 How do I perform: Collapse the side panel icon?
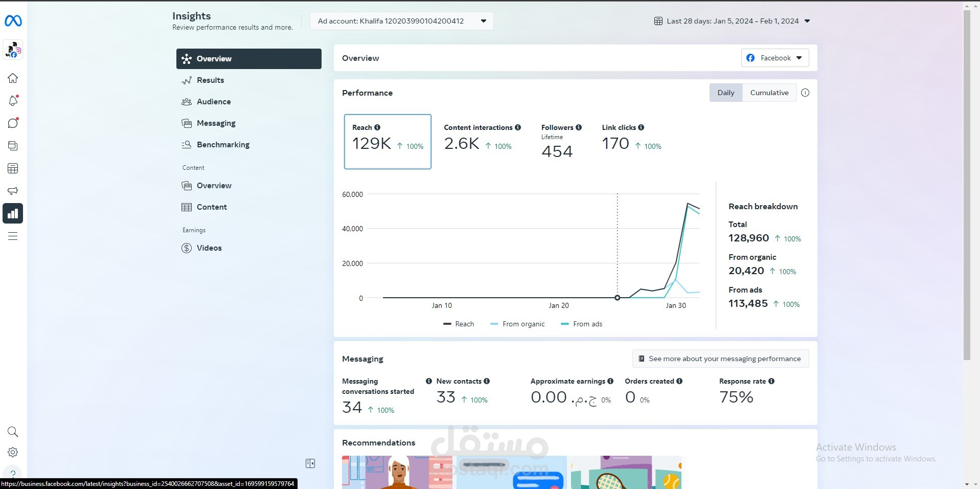click(x=310, y=463)
